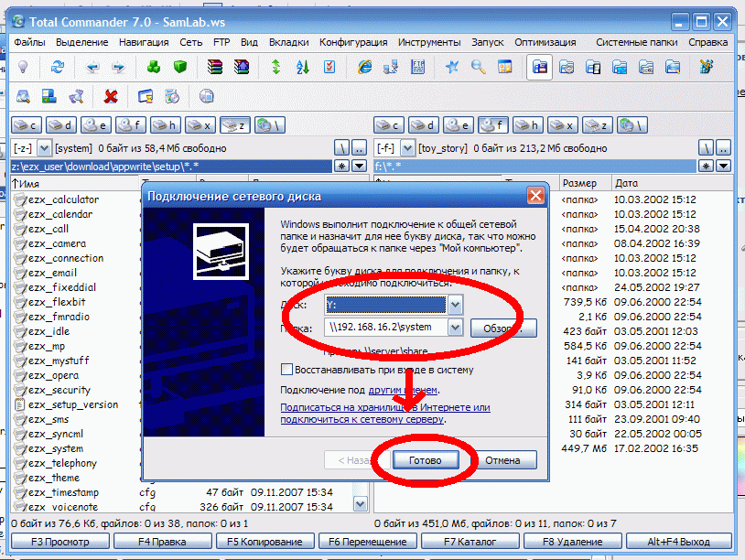Click left panel scrollbar down arrow
745x560 pixels.
coord(361,503)
